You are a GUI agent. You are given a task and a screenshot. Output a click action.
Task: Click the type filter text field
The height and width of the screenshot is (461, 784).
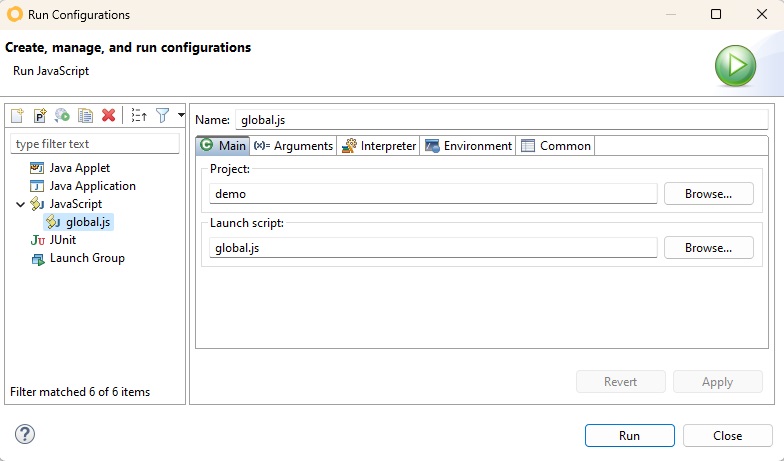coord(94,144)
